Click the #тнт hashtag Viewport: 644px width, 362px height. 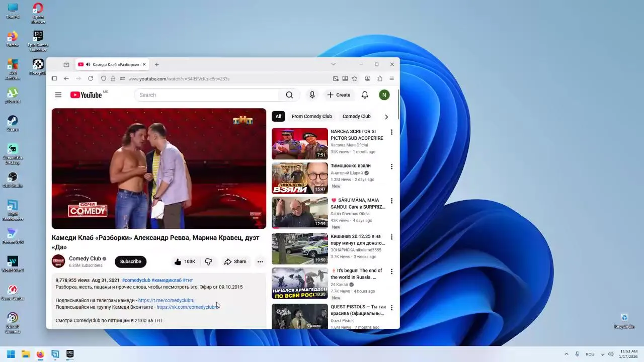[x=188, y=280]
